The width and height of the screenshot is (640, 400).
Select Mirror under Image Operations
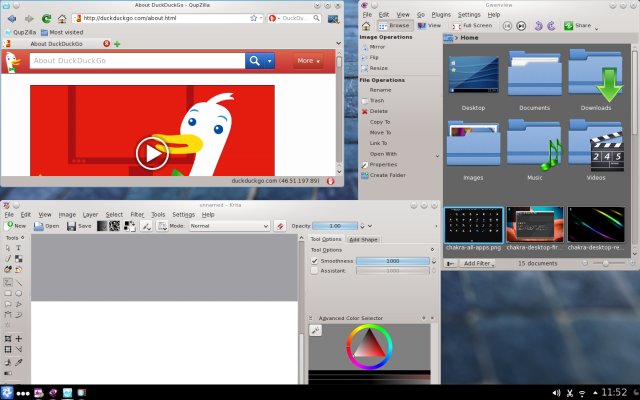coord(377,47)
